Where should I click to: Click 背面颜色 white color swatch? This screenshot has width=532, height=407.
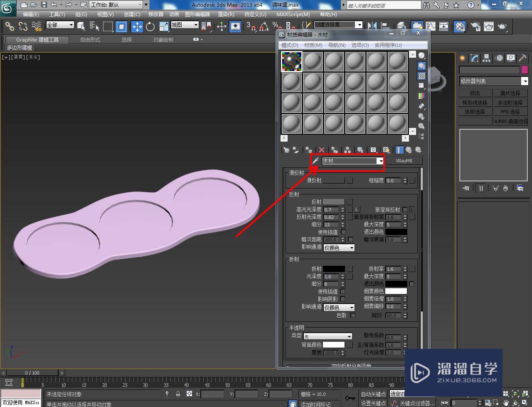(x=334, y=345)
